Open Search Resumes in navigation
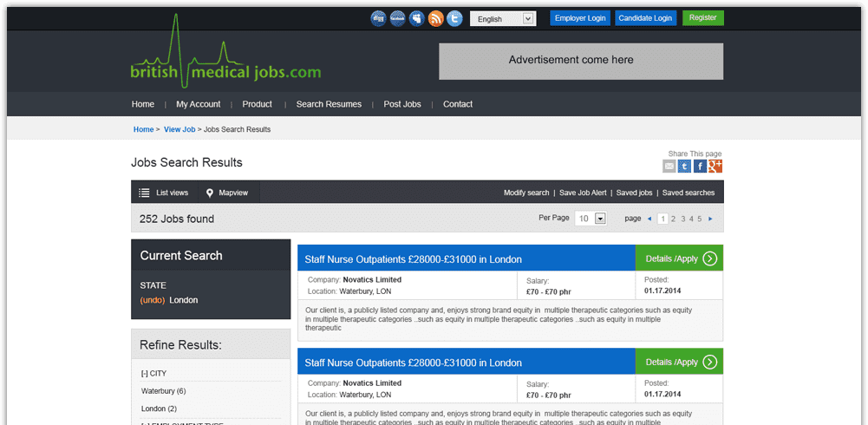868x425 pixels. [x=329, y=104]
